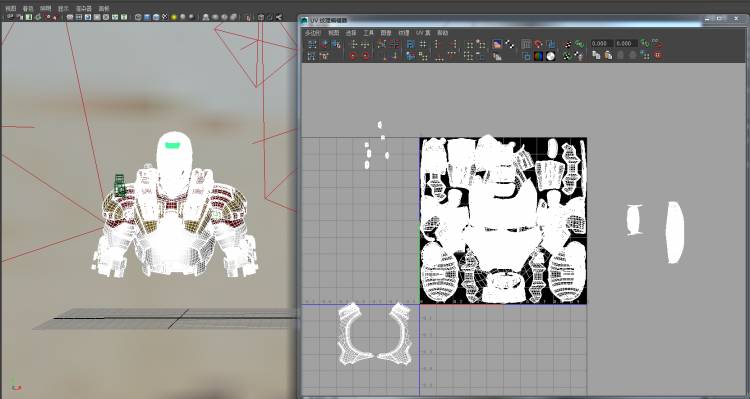The height and width of the screenshot is (399, 750).
Task: Open the 工具 menu in UV editor
Action: point(368,33)
